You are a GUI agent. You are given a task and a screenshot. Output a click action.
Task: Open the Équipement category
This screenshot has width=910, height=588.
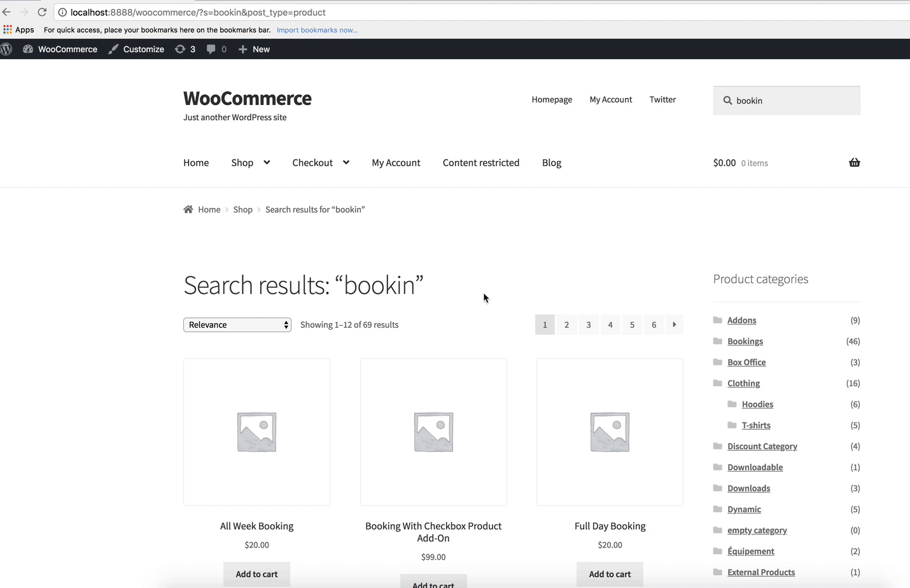(751, 551)
